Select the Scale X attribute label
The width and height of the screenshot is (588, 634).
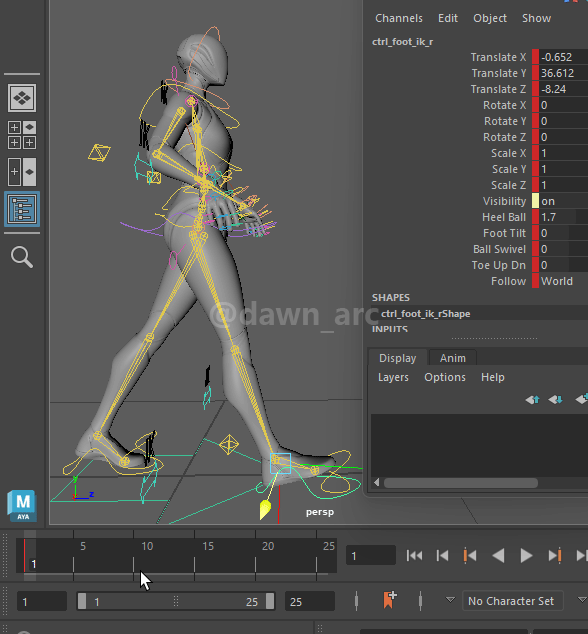[x=508, y=153]
